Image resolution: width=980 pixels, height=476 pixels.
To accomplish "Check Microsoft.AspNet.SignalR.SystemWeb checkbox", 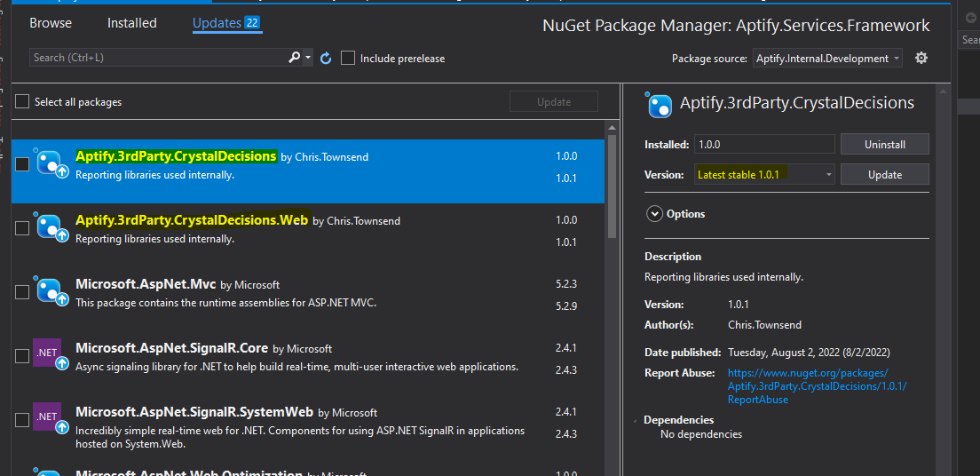I will pyautogui.click(x=22, y=420).
